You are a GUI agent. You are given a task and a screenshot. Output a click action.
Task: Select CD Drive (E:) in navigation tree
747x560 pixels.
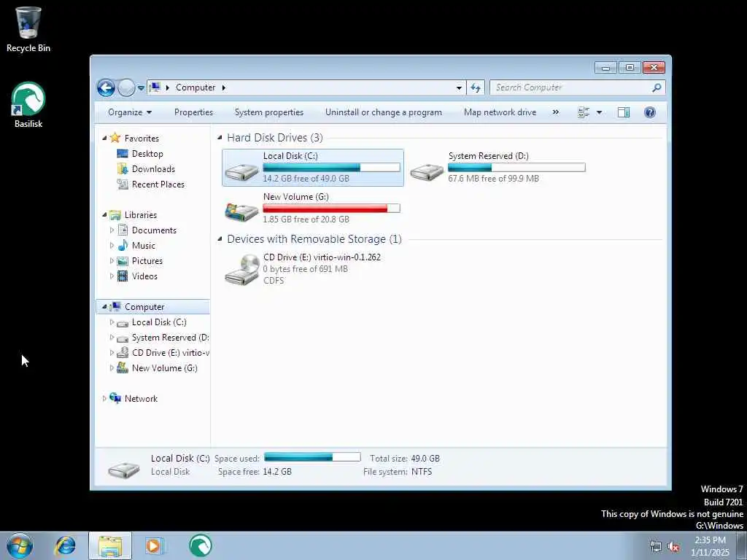pos(170,353)
